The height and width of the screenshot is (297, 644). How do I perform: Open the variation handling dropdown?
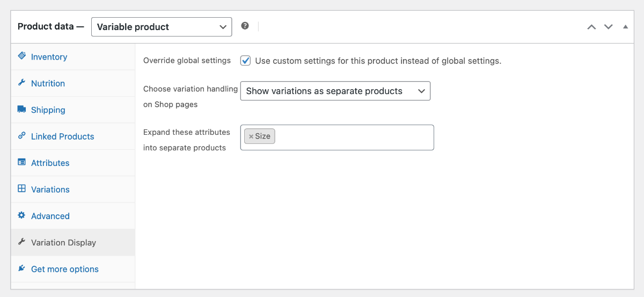(x=335, y=91)
